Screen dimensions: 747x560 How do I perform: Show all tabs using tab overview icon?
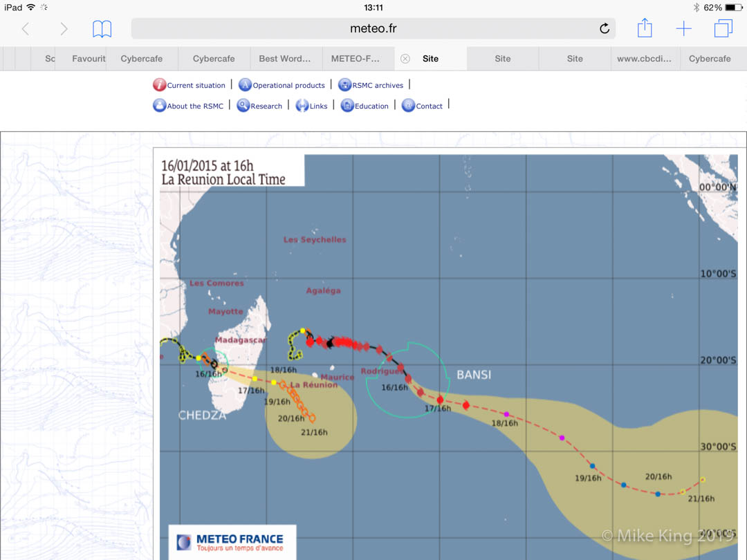723,28
